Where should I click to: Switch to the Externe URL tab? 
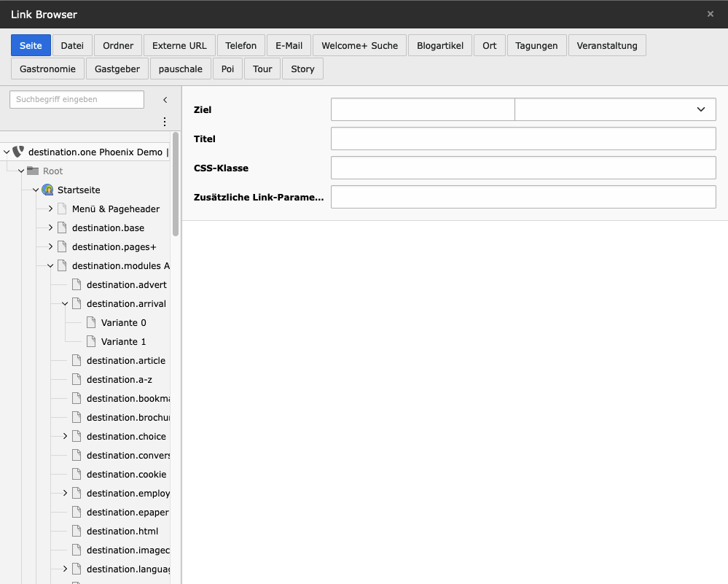click(179, 45)
